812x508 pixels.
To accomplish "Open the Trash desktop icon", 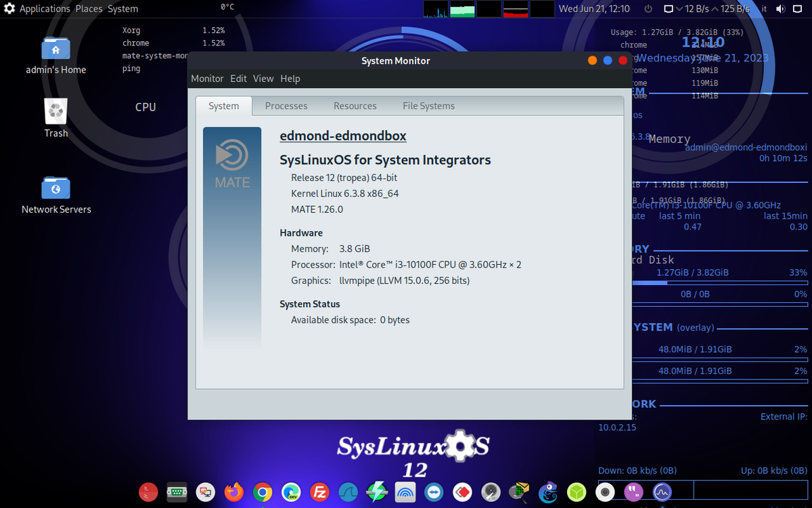I will coord(56,118).
